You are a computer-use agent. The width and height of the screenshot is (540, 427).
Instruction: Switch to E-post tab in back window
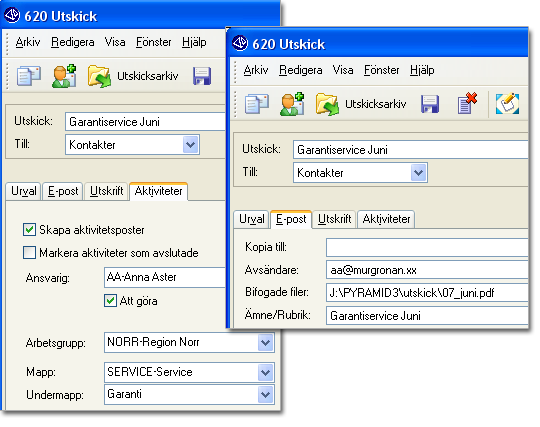pyautogui.click(x=63, y=191)
